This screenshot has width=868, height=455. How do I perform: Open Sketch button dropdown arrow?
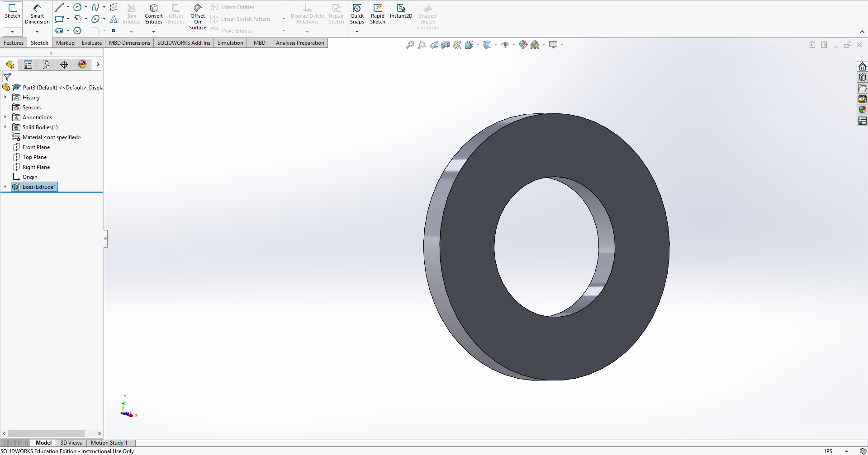point(13,32)
